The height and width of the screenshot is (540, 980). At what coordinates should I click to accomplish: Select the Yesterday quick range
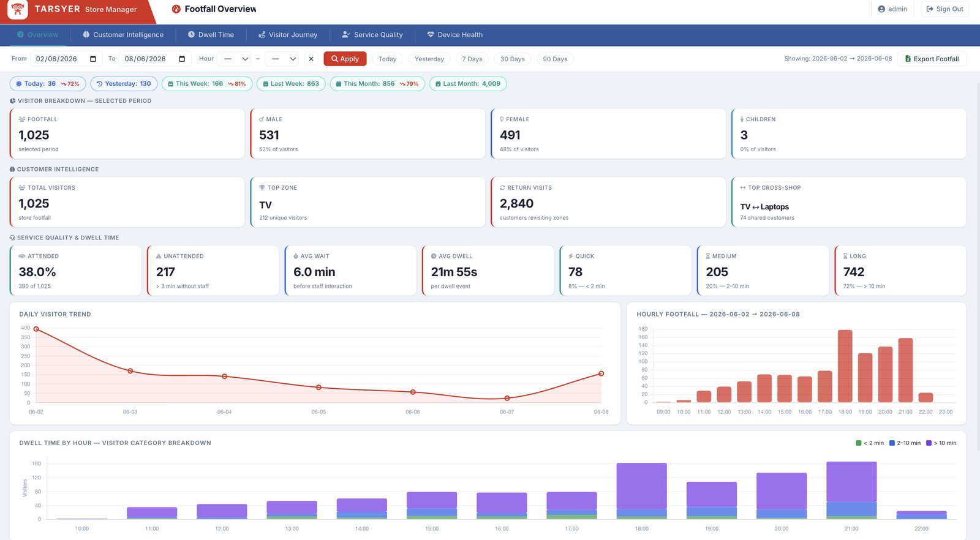click(x=429, y=59)
